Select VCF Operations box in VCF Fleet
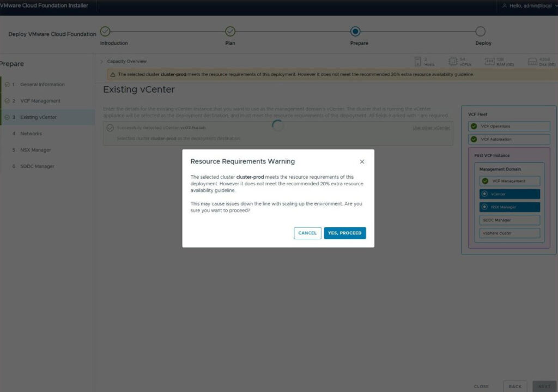This screenshot has width=558, height=392. (x=509, y=126)
